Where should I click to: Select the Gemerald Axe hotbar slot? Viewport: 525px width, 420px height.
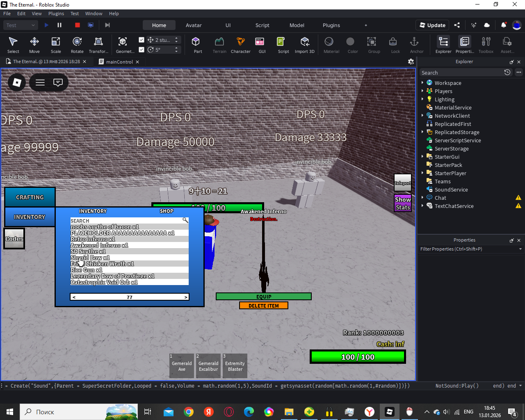182,365
